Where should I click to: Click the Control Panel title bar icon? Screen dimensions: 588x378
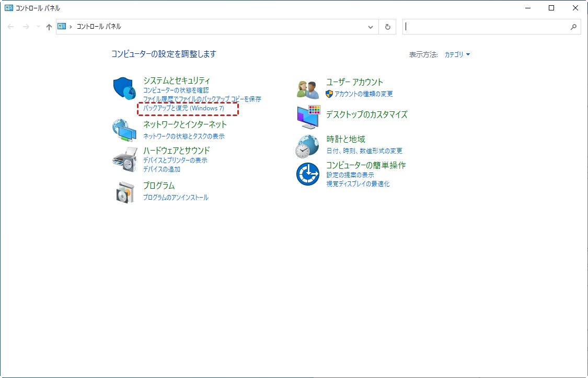[9, 8]
